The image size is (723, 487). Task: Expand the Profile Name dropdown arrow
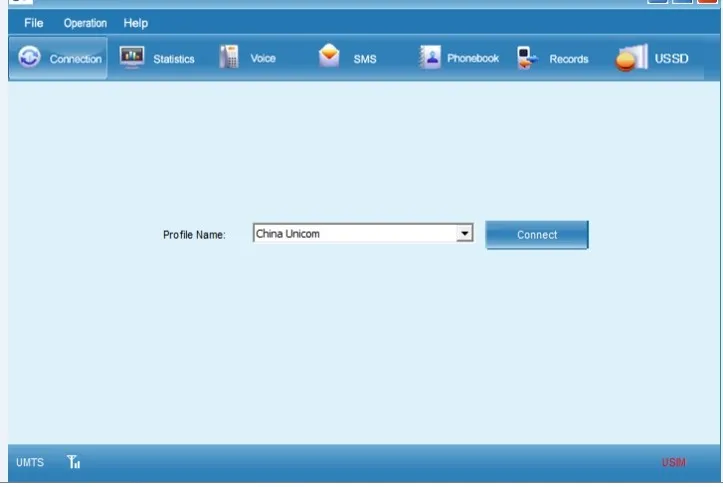click(x=464, y=233)
